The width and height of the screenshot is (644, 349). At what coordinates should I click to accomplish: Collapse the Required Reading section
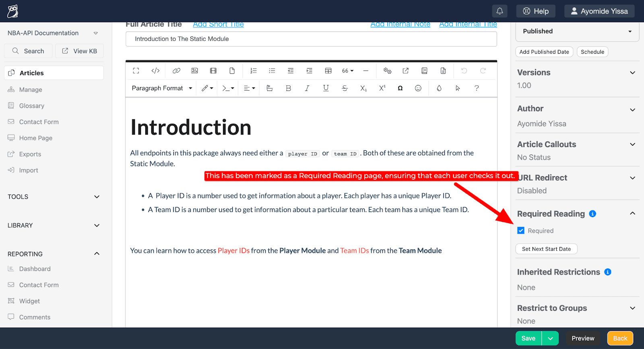(x=632, y=213)
